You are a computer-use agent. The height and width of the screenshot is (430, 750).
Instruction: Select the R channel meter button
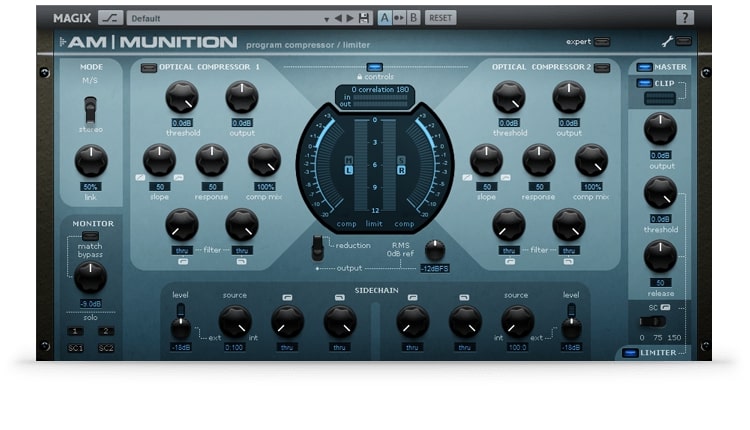401,170
